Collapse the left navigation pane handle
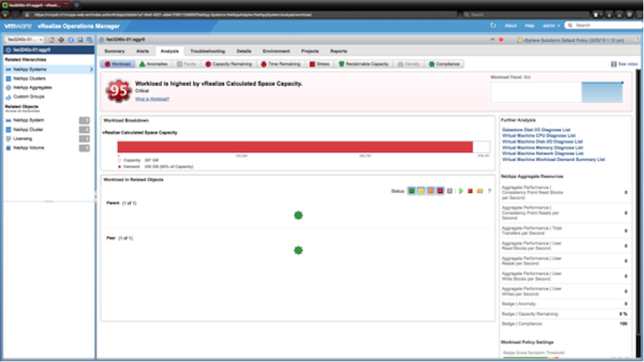Image resolution: width=644 pixels, height=362 pixels. click(96, 197)
